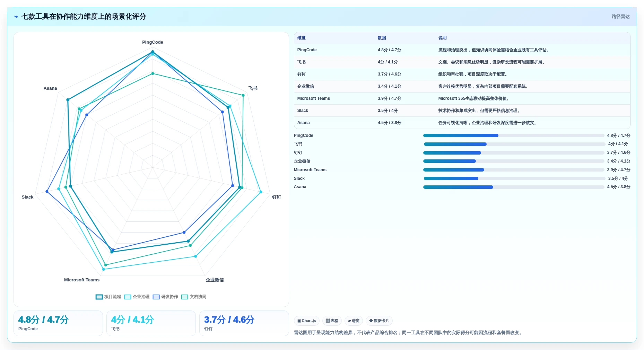Screen dimensions: 644x350
Task: Click the Slack bar value 3.5分 / 4分
Action: [618, 178]
